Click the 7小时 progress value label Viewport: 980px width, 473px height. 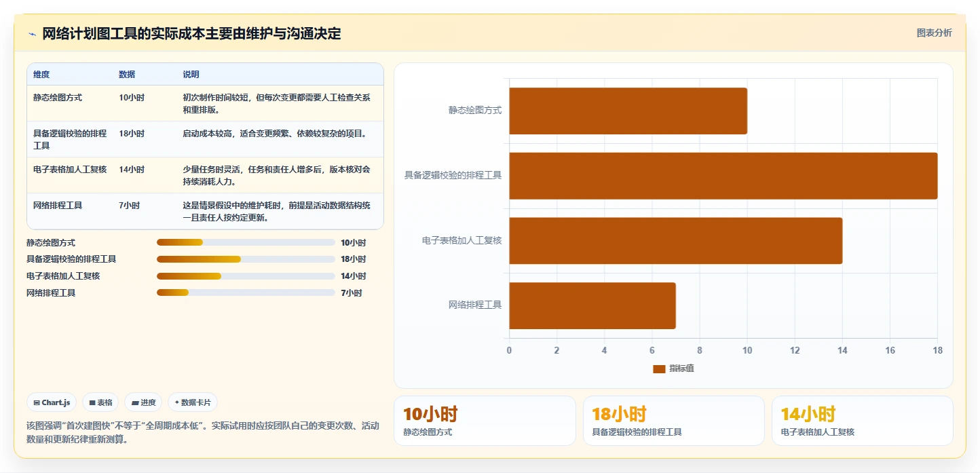coord(352,293)
